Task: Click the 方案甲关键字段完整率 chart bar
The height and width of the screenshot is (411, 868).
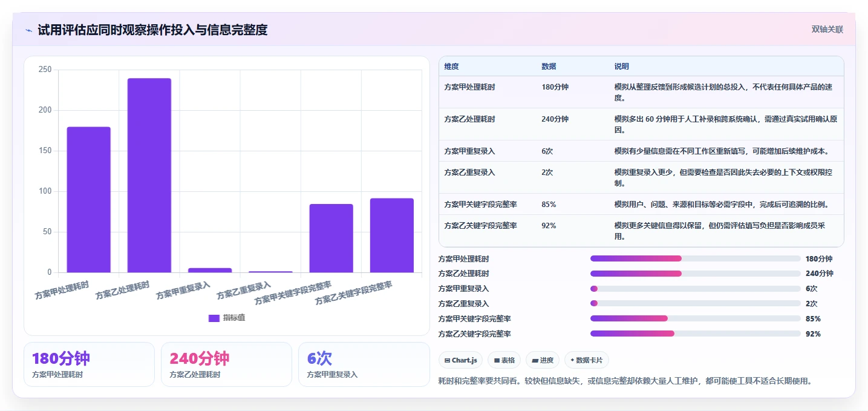Action: (x=331, y=238)
